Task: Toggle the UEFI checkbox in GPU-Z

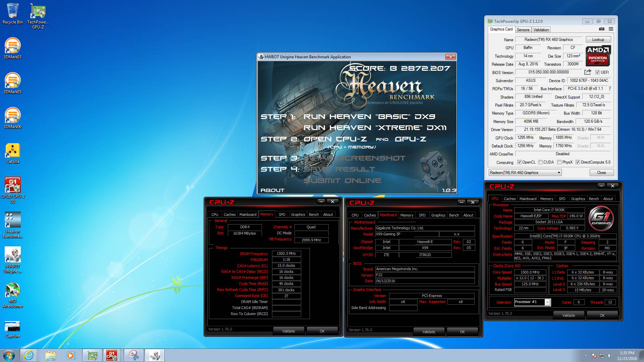Action: 597,72
